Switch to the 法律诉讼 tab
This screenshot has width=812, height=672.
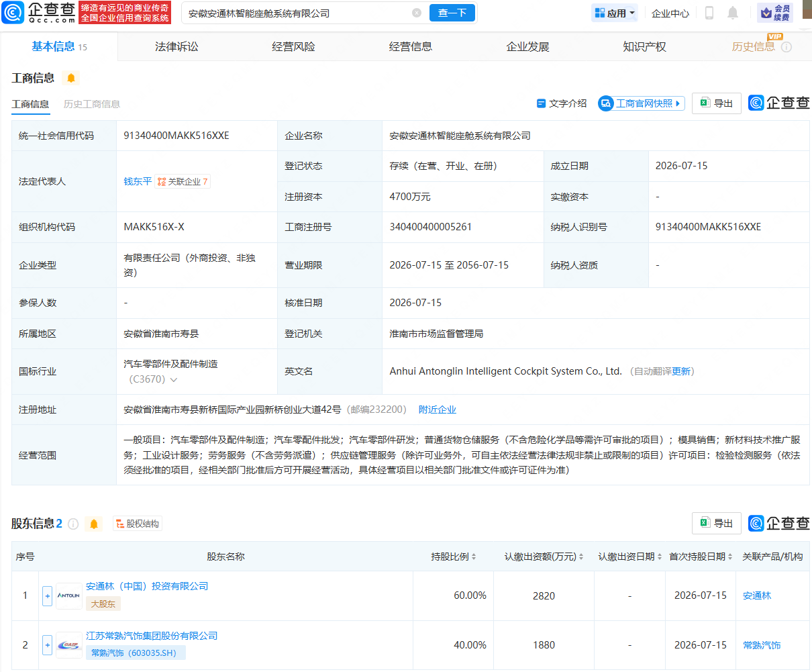click(176, 46)
